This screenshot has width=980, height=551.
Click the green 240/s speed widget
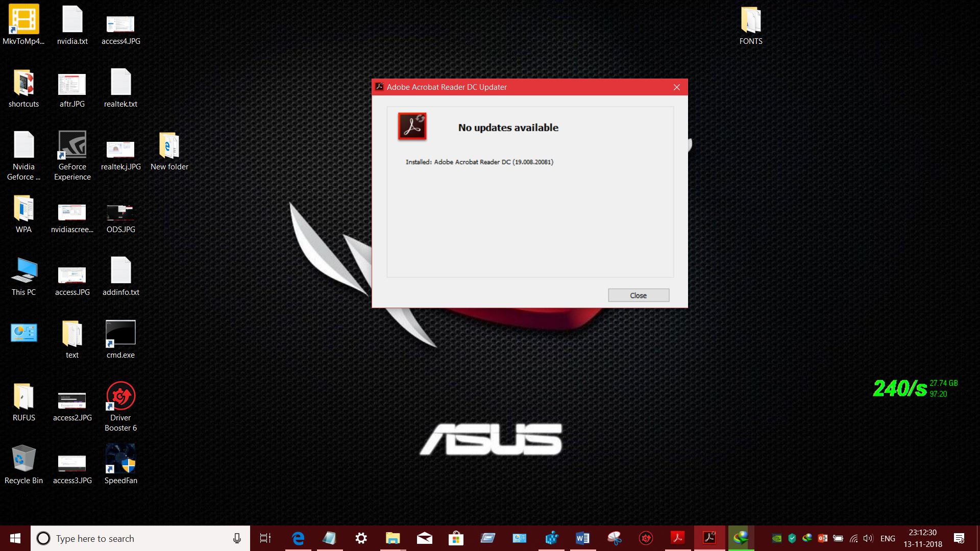(900, 389)
